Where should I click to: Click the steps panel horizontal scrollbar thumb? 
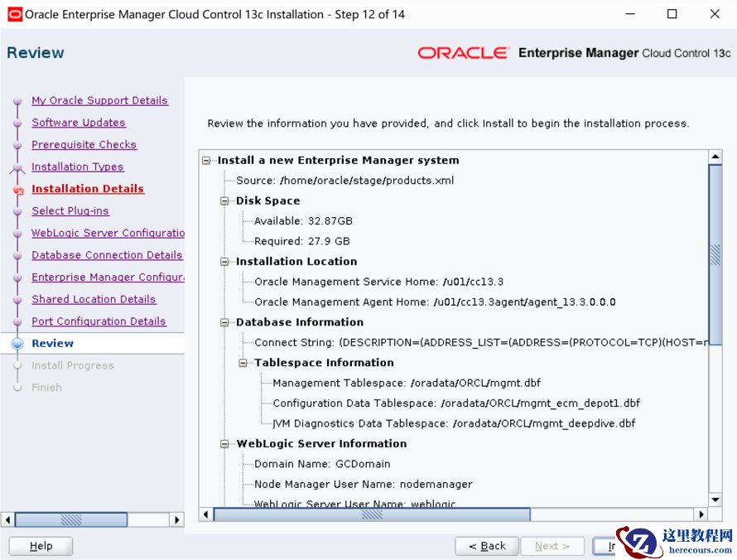coord(71,519)
